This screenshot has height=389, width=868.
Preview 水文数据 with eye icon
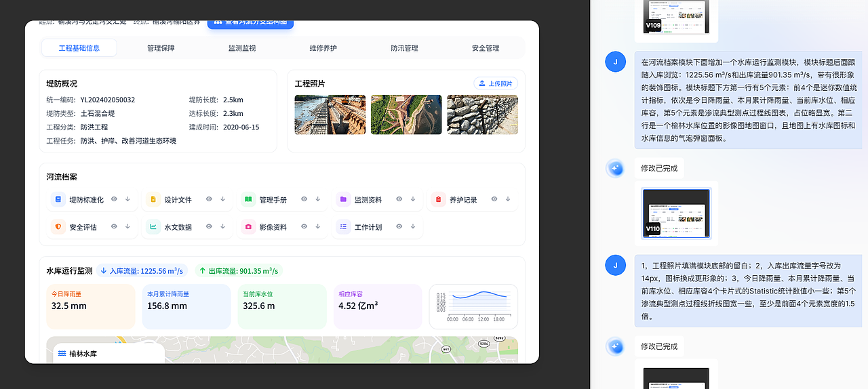(x=209, y=226)
